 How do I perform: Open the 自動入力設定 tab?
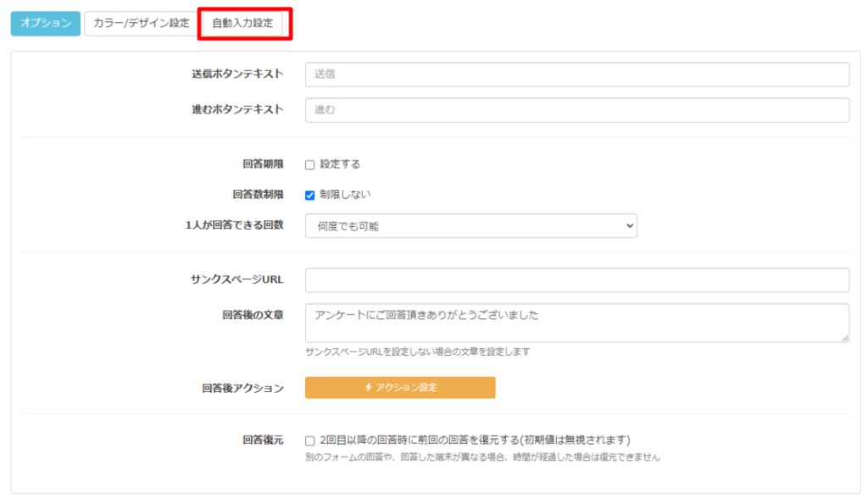pyautogui.click(x=242, y=23)
